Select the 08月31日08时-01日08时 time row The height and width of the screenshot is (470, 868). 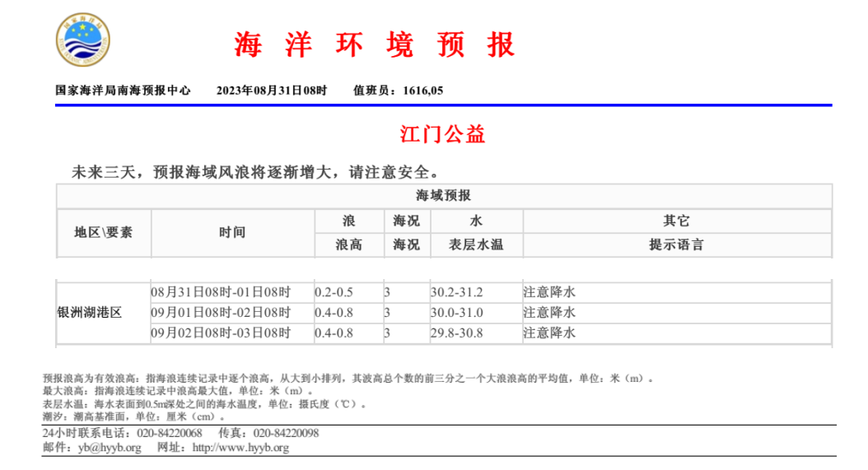(x=221, y=292)
